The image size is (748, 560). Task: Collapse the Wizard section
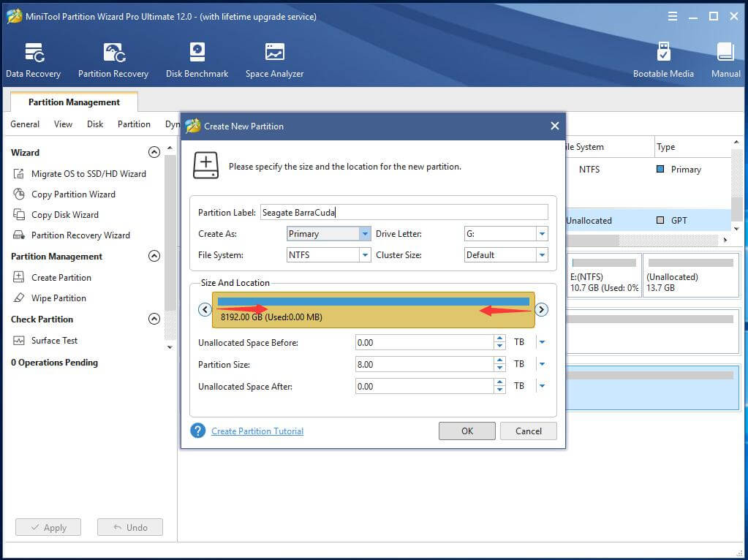click(x=154, y=152)
